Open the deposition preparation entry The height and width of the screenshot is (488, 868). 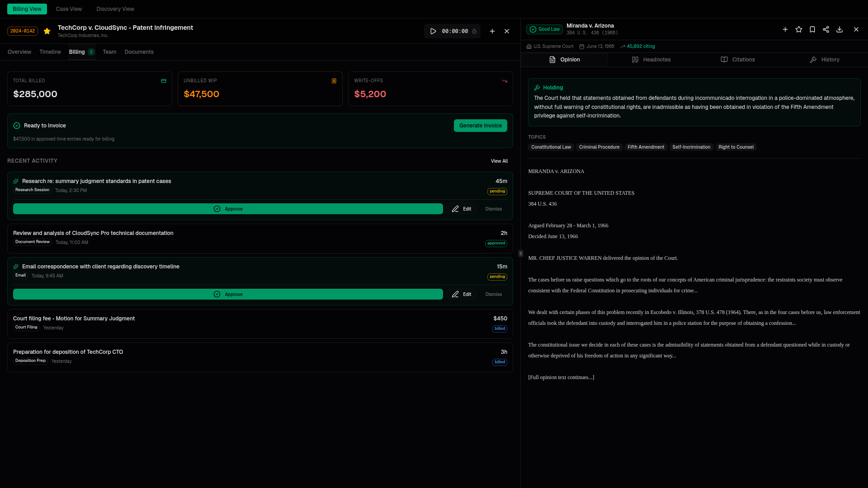[x=260, y=357]
